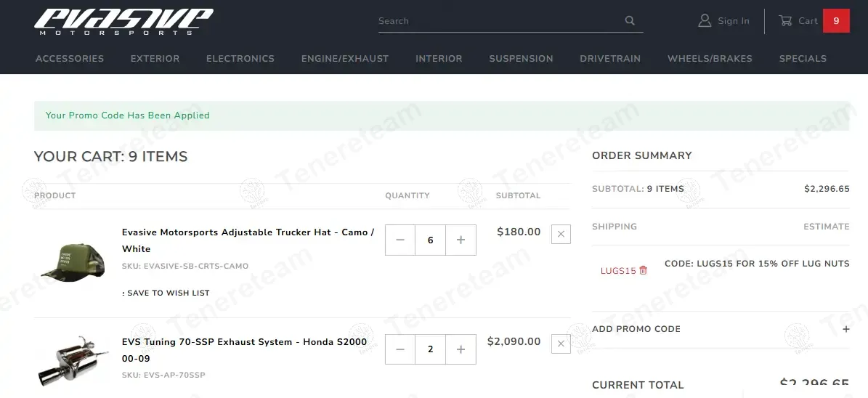The image size is (868, 398).
Task: Expand the Add Promo Code section
Action: (x=845, y=329)
